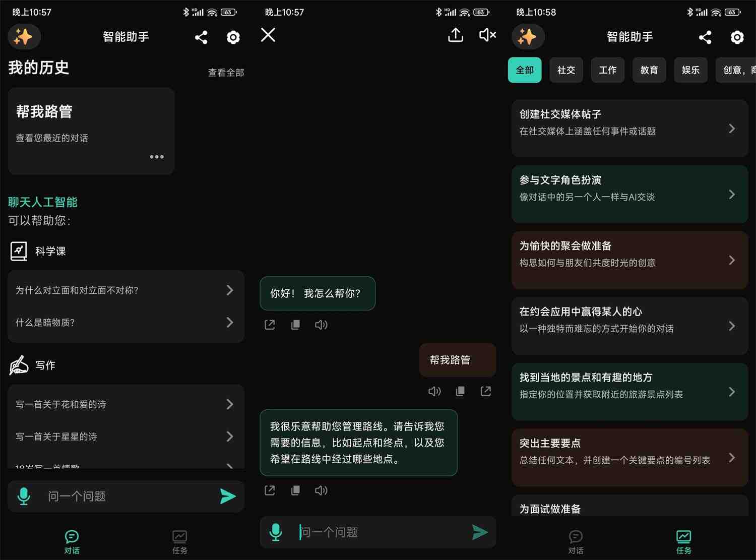756x560 pixels.
Task: Tap the share icon in the left screen header
Action: (201, 37)
